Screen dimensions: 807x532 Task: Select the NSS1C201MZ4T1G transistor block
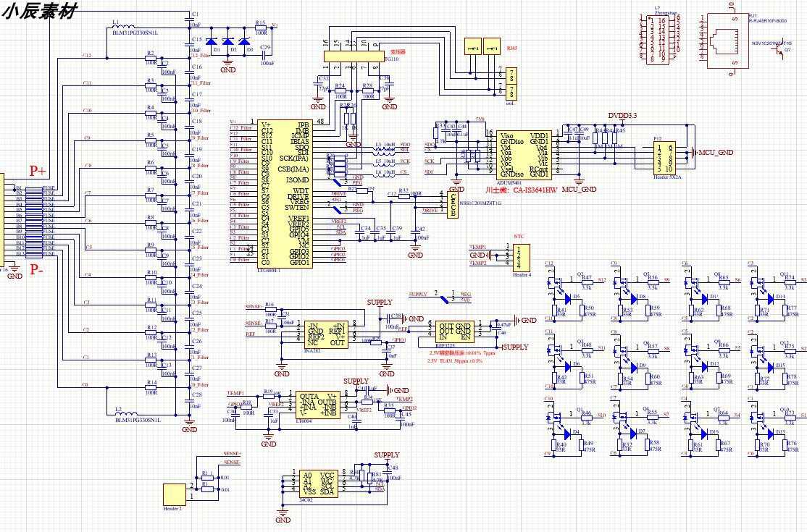(453, 204)
